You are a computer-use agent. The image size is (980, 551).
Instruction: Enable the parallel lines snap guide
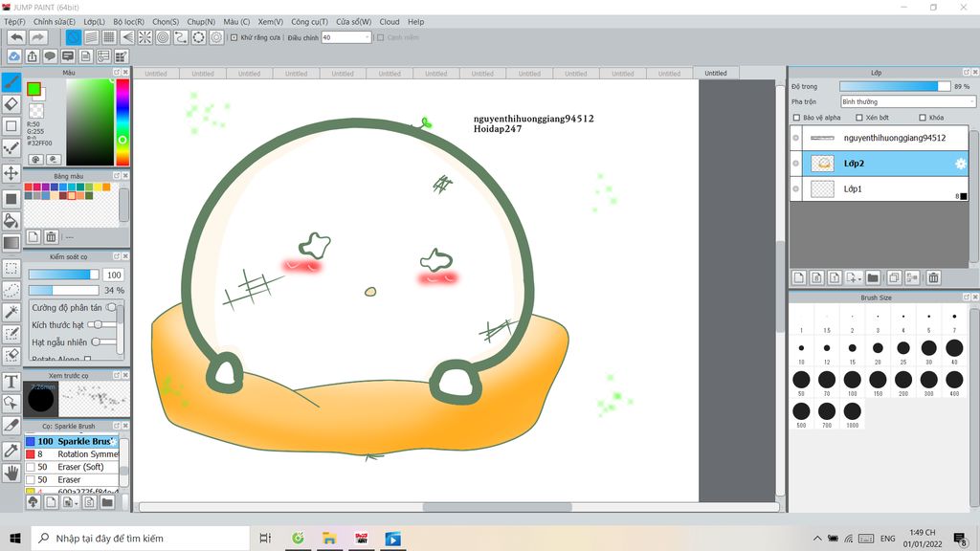tap(91, 37)
